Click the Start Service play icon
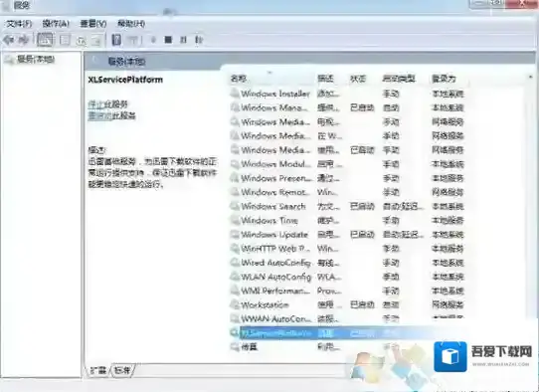Screen dimensions: 539x392 (153, 40)
